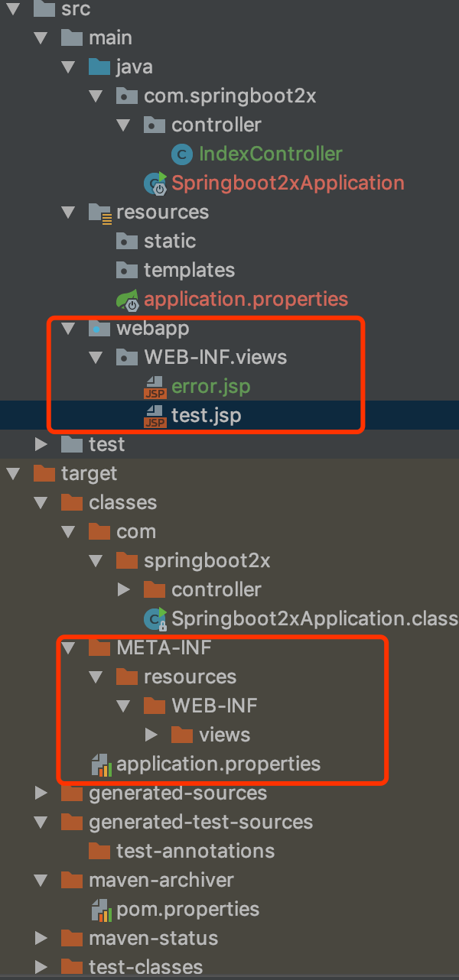Click the Spring leaf icon beside application.properties under resources
459x980 pixels.
[128, 300]
